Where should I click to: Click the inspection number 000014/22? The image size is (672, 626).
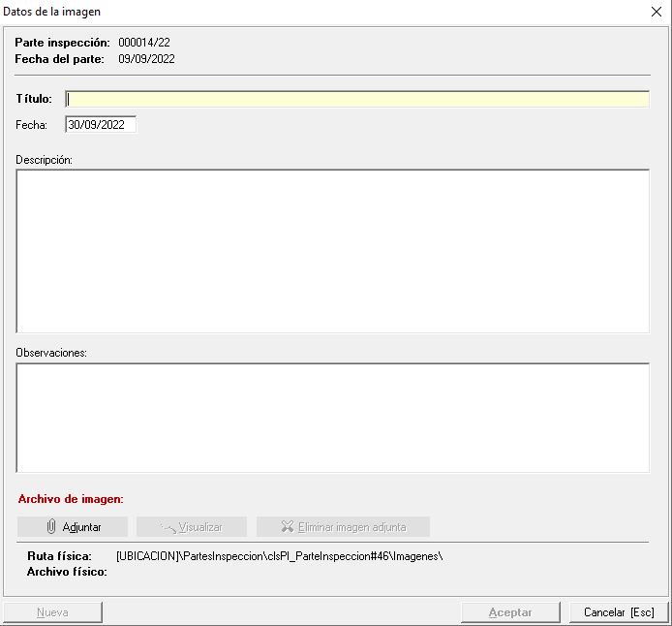click(x=144, y=43)
